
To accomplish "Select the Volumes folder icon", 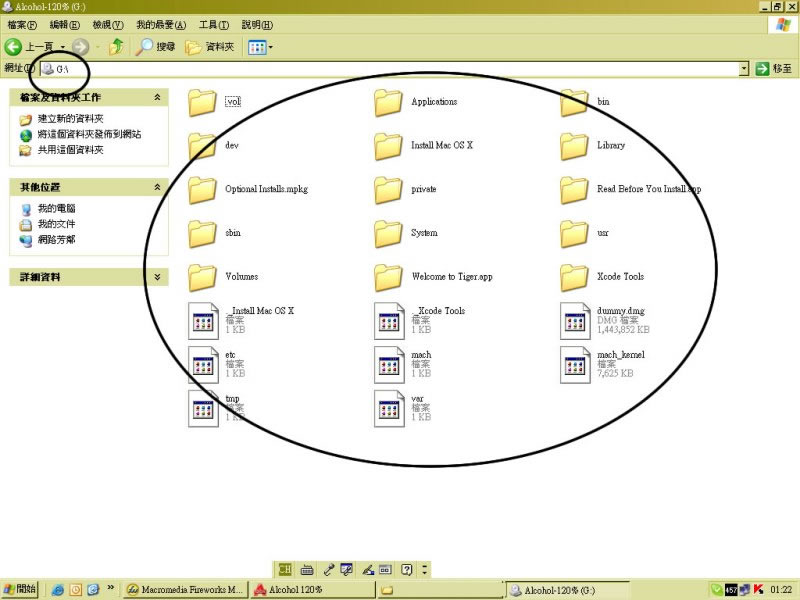I will [x=202, y=277].
